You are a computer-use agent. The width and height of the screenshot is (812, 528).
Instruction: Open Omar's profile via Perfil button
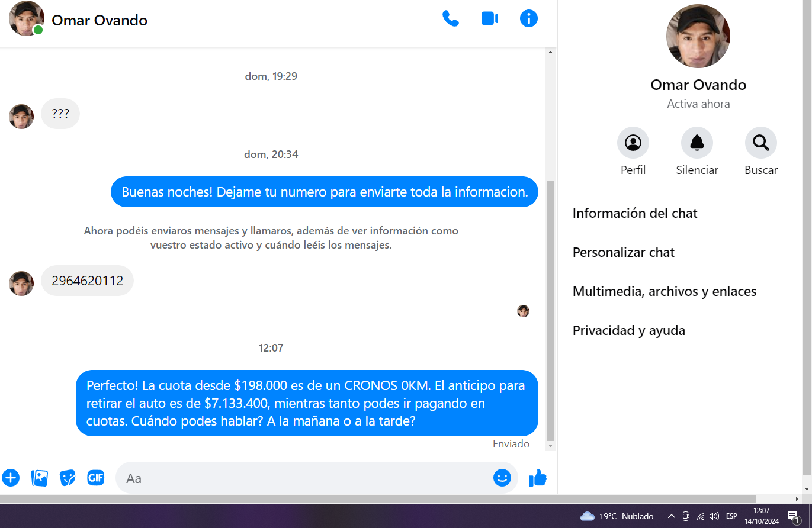633,143
